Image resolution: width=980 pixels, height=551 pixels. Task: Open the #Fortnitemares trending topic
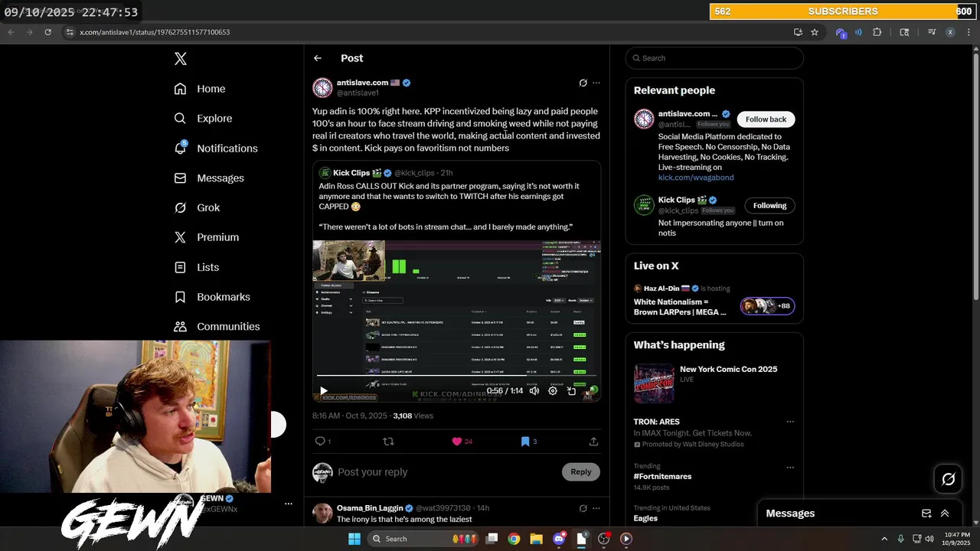[x=662, y=477]
